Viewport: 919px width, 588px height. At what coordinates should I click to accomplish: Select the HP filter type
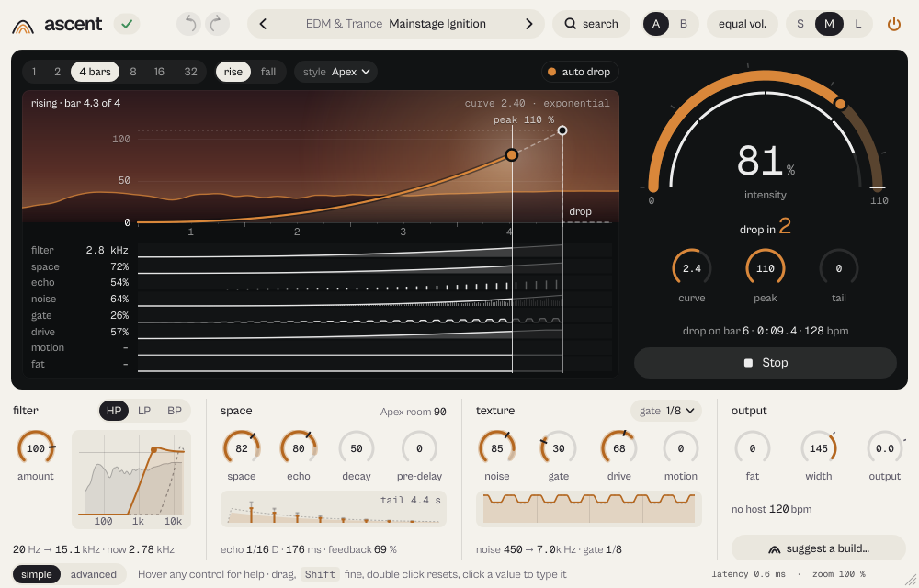click(114, 411)
